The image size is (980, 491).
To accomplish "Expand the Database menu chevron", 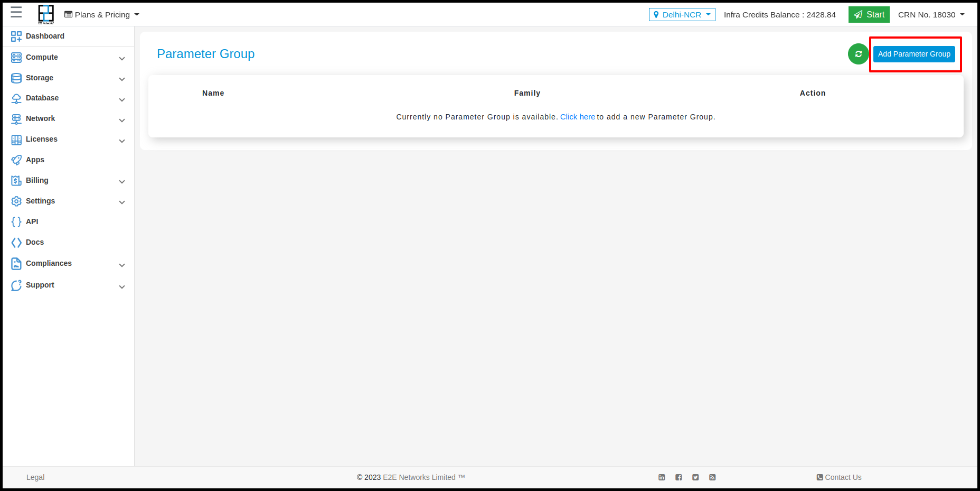I will (x=122, y=100).
